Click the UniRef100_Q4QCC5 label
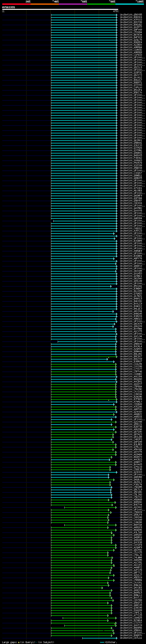Screen dimensions: 146x644 131,591
